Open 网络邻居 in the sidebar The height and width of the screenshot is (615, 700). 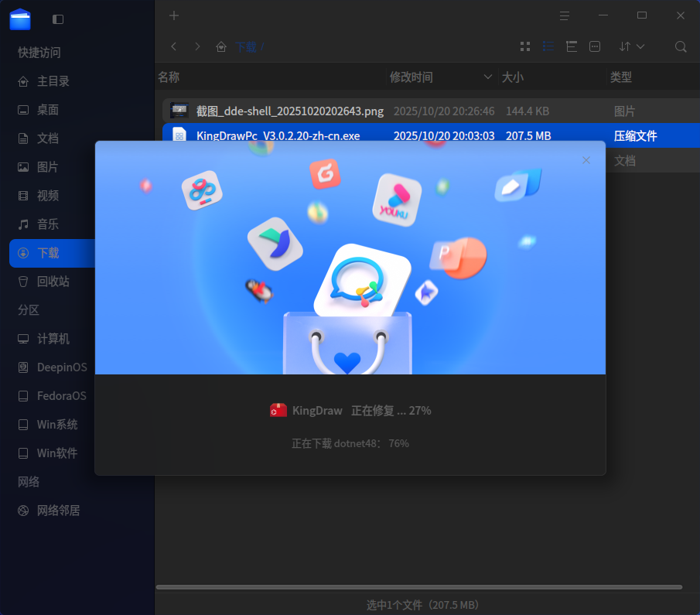(x=59, y=511)
